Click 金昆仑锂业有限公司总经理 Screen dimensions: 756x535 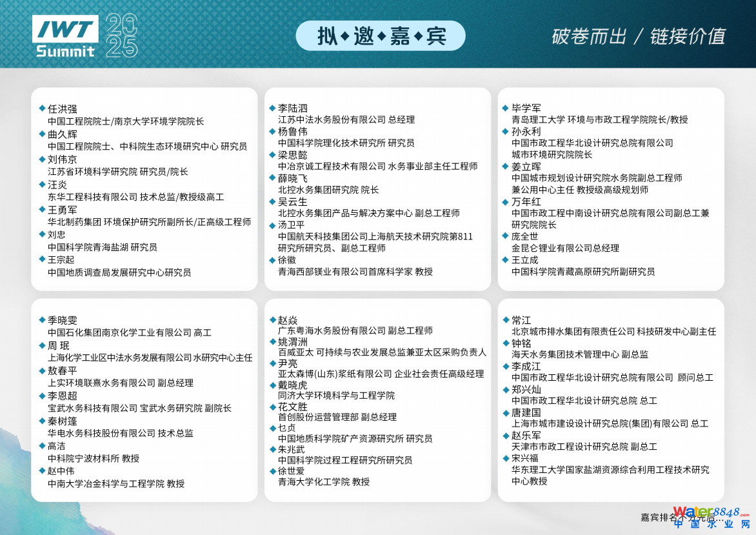click(x=565, y=248)
